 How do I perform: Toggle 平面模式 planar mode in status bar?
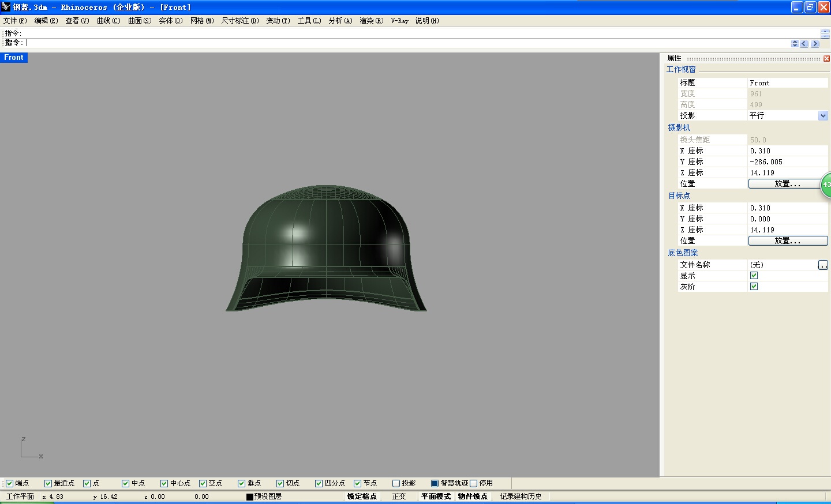[x=436, y=497]
